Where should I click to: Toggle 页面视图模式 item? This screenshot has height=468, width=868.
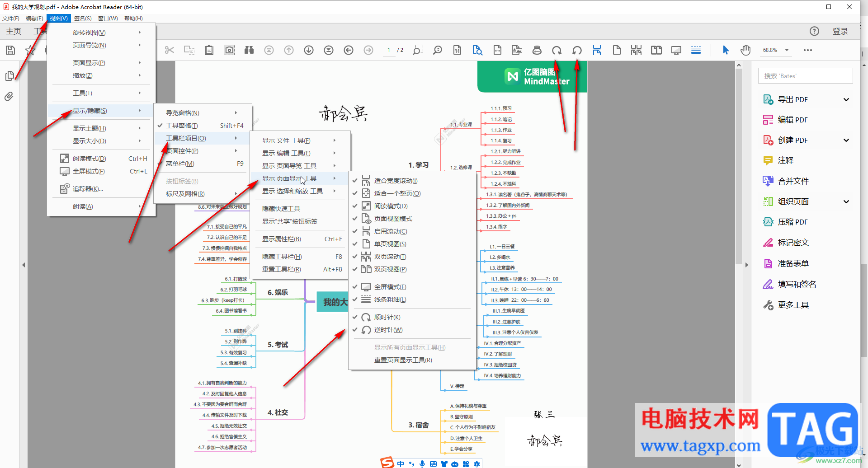[x=412, y=219]
